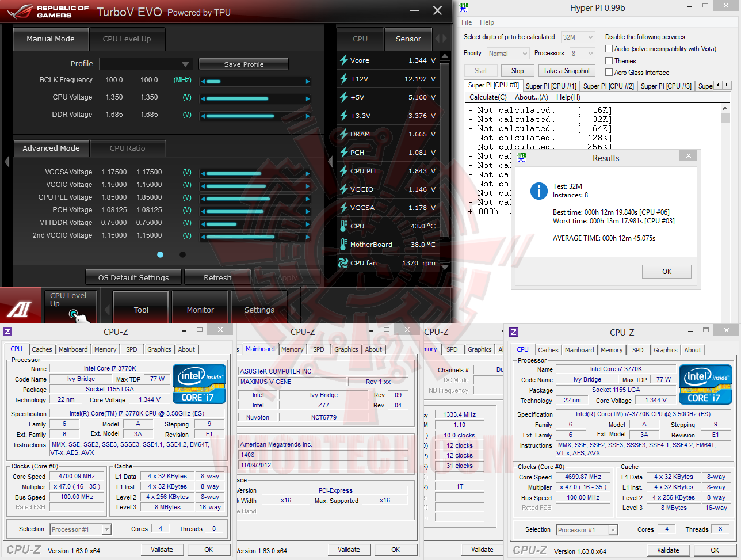Adjust the BCLK Frequency slider

click(255, 82)
